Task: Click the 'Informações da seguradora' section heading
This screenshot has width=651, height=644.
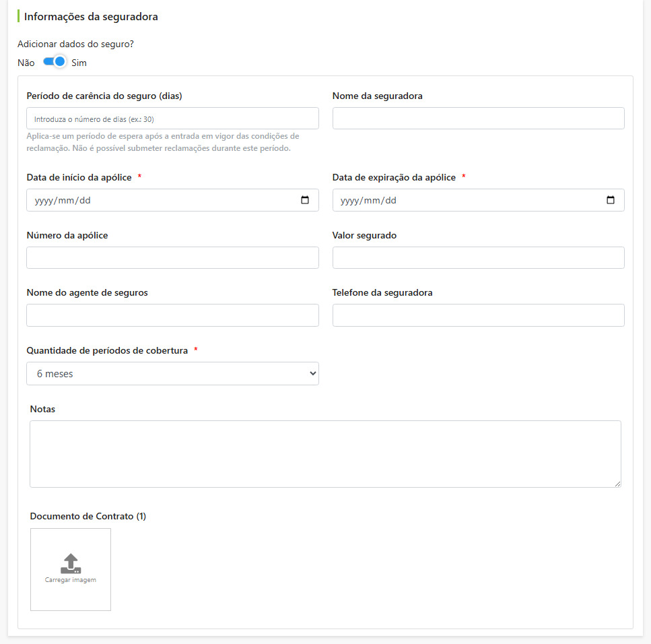Action: [x=91, y=17]
